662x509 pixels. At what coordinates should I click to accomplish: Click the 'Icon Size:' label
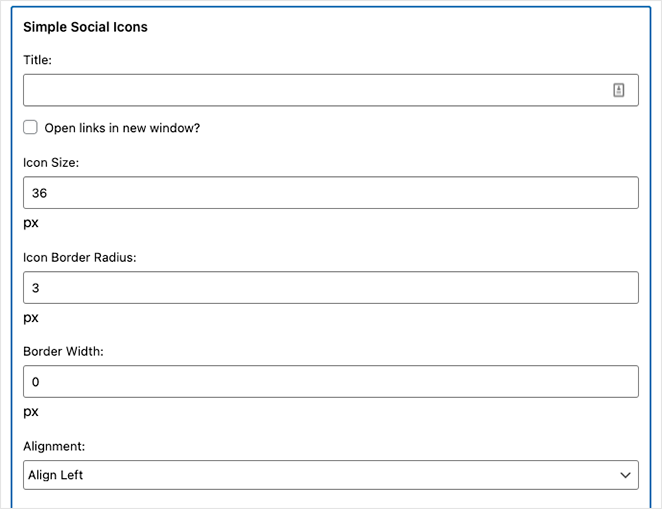pyautogui.click(x=51, y=162)
